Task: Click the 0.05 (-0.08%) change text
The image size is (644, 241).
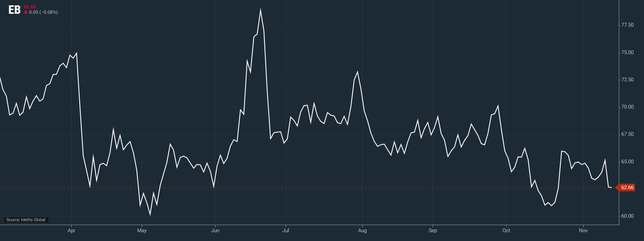Action: (43, 12)
